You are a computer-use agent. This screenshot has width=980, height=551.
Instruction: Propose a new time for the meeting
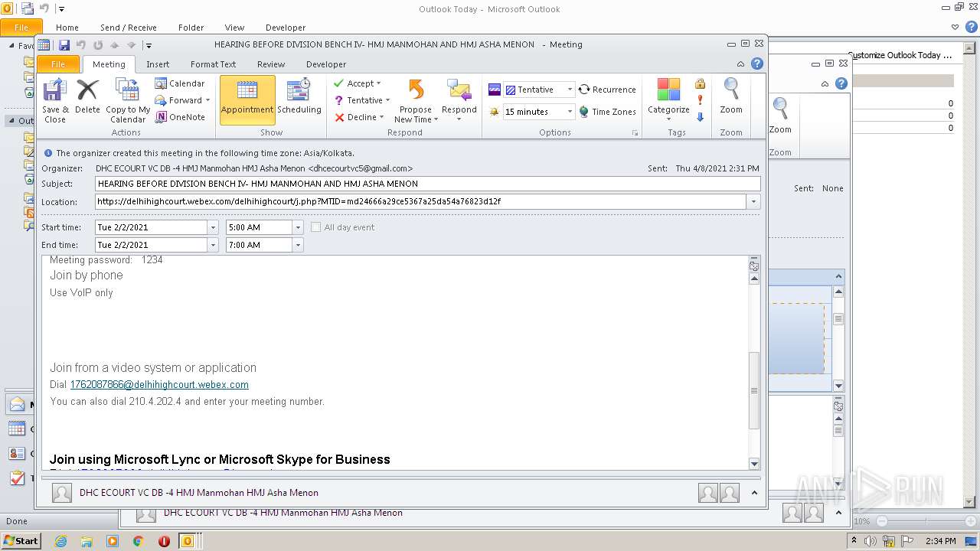pos(416,101)
